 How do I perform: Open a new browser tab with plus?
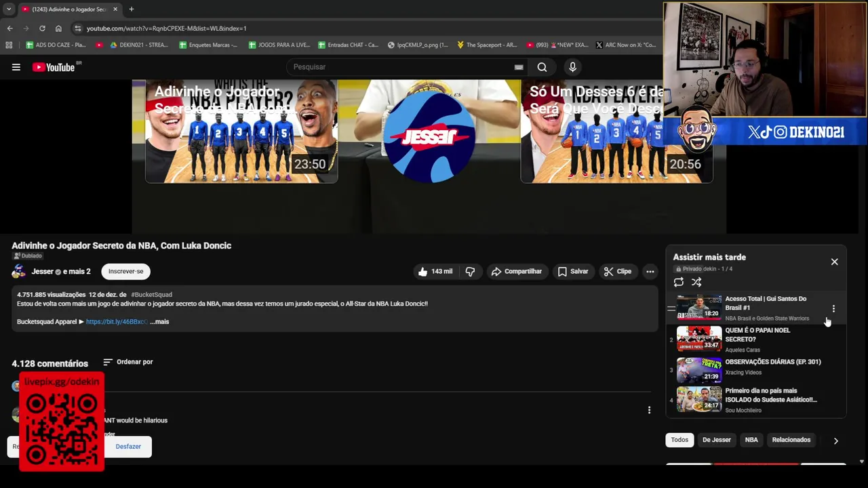point(131,9)
